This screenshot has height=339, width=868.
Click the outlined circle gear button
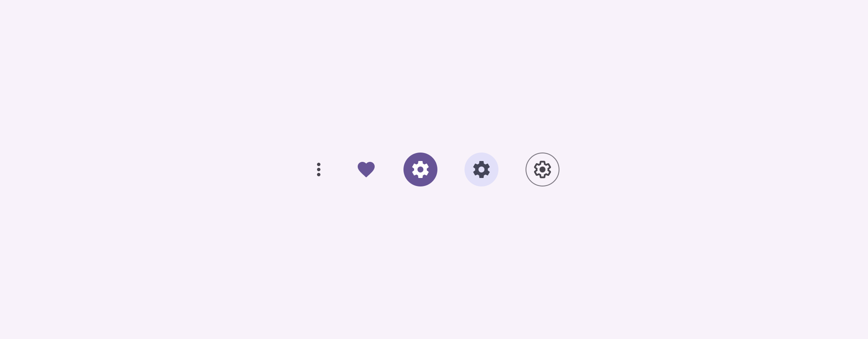(x=542, y=169)
